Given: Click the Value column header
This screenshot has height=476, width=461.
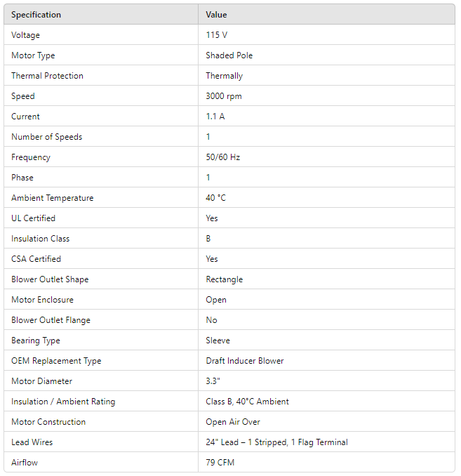Looking at the screenshot, I should tap(216, 15).
